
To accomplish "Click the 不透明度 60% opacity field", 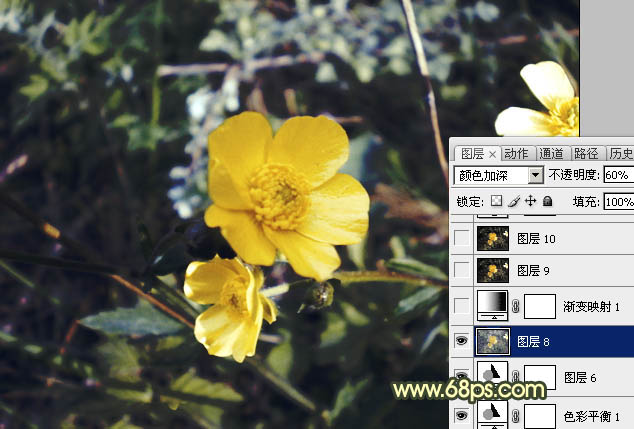I will (617, 175).
